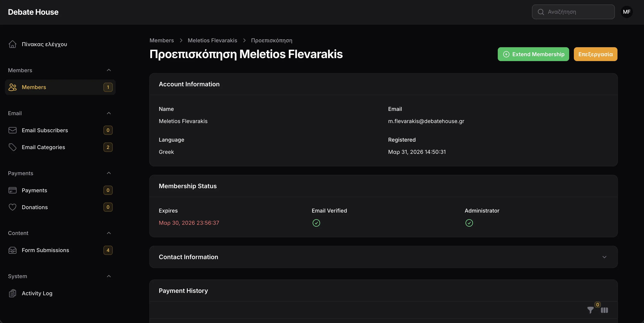The height and width of the screenshot is (323, 644).
Task: Open Meletios Flevarakis breadcrumb link
Action: tap(212, 40)
